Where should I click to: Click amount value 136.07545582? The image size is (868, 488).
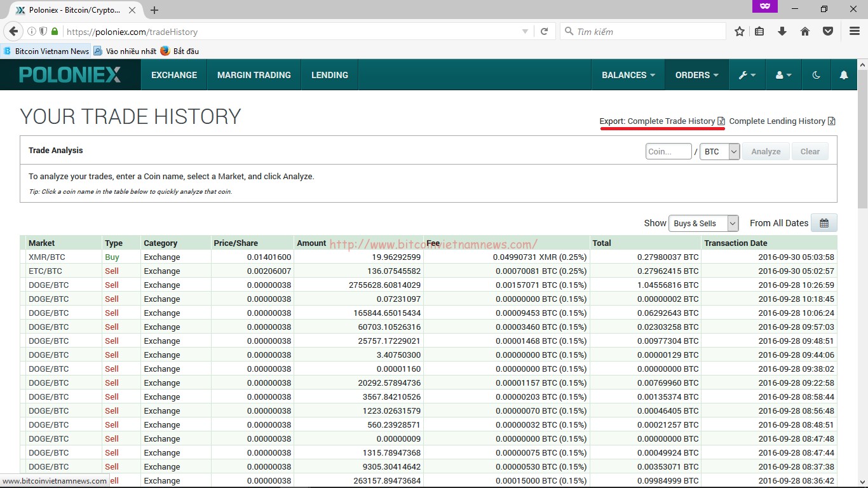click(x=394, y=271)
